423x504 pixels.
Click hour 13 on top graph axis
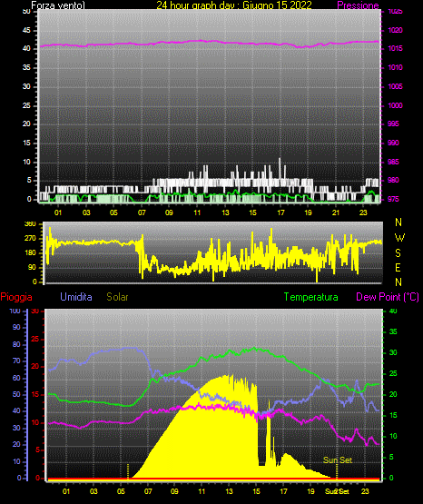(x=225, y=212)
